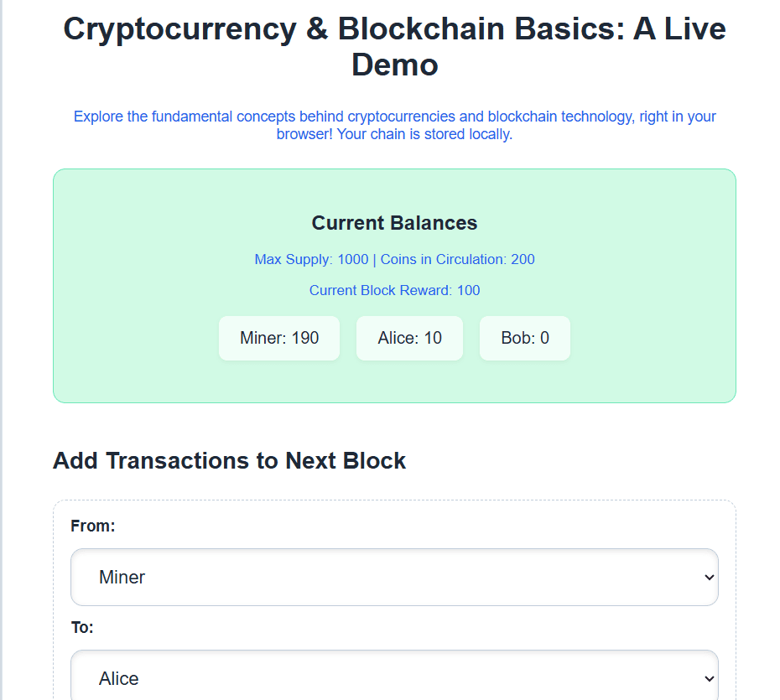
Task: Click the Bob: 0 balance chip
Action: point(525,338)
